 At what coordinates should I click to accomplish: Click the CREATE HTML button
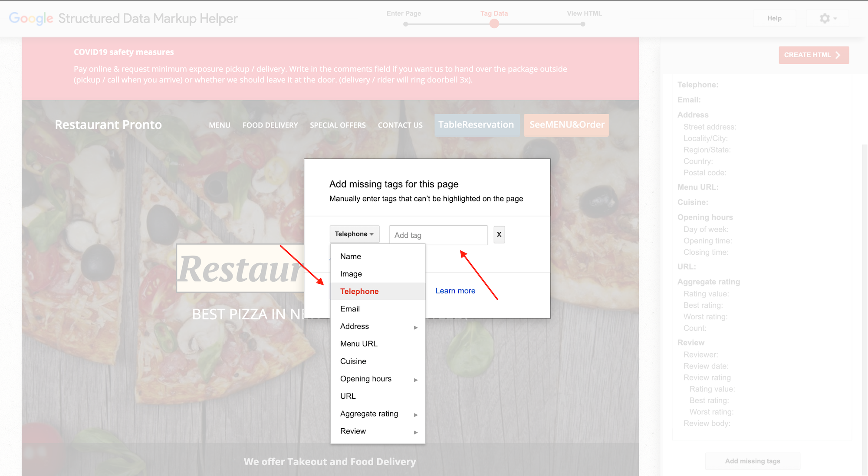[813, 55]
